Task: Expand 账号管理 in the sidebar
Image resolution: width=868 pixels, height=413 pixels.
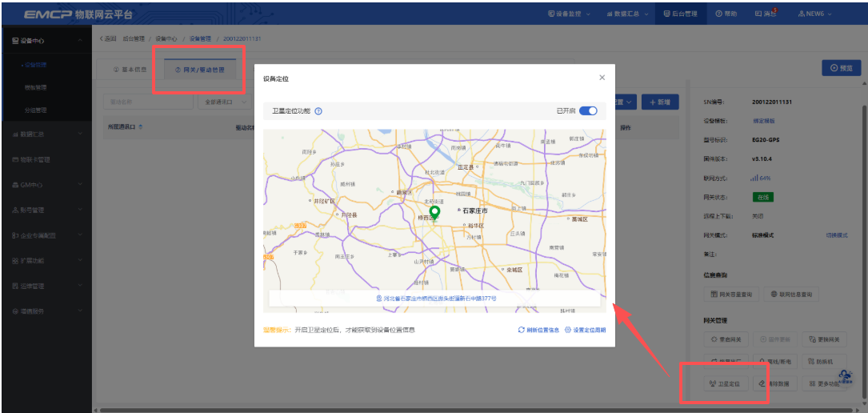Action: click(46, 210)
